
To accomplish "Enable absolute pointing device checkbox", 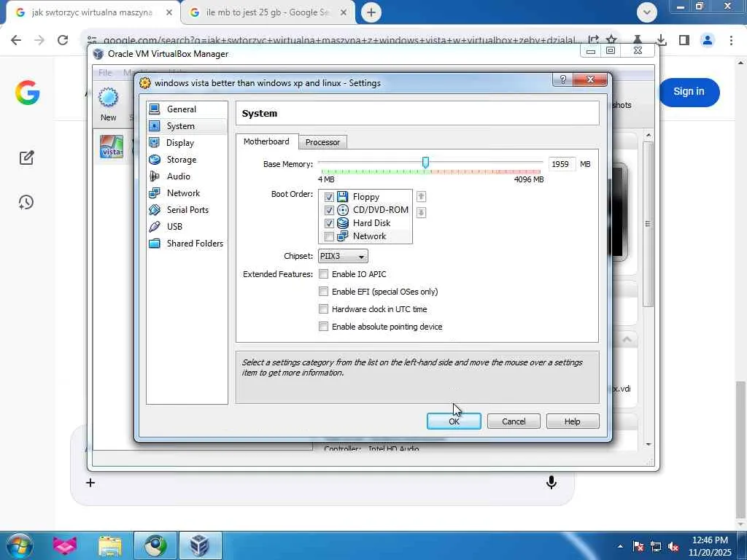I will click(x=323, y=327).
